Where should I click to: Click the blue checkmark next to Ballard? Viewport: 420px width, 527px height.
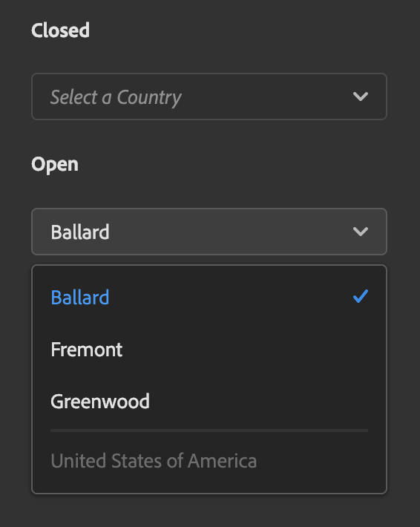[x=361, y=296]
